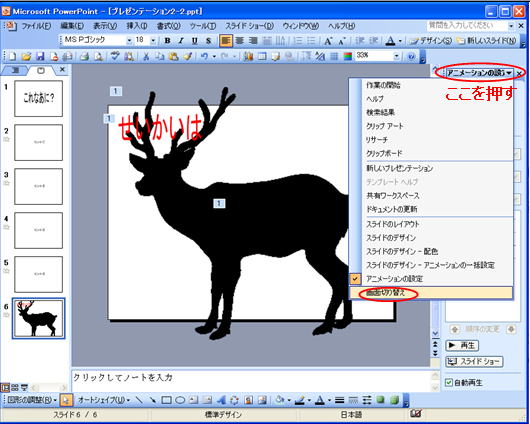Open the Line Style icon
Image resolution: width=530 pixels, height=424 pixels.
pos(339,400)
